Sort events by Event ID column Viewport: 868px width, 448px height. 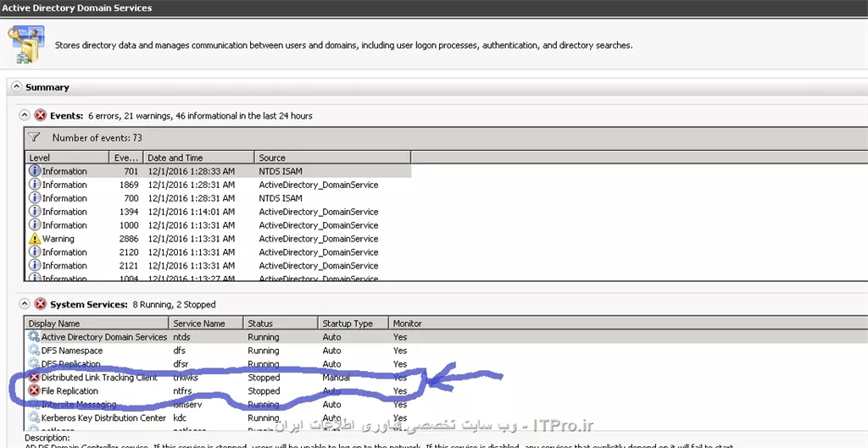tap(126, 158)
